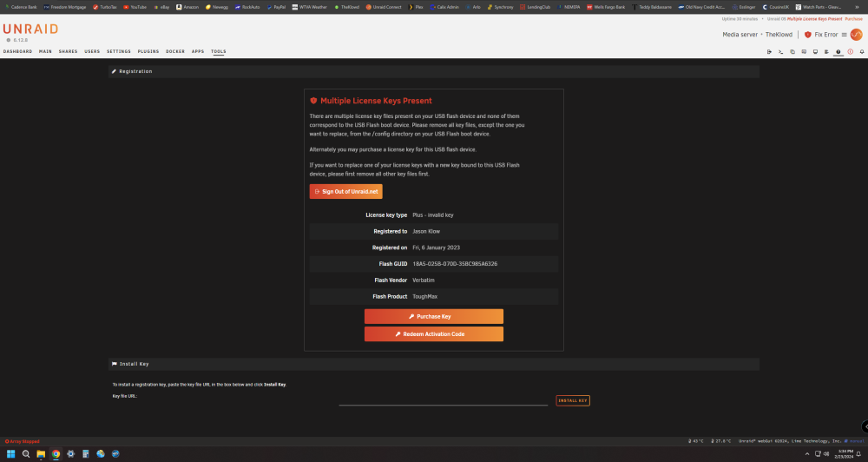Open the TurboTax bookmark
Screen dimensions: 868x462
click(x=105, y=7)
